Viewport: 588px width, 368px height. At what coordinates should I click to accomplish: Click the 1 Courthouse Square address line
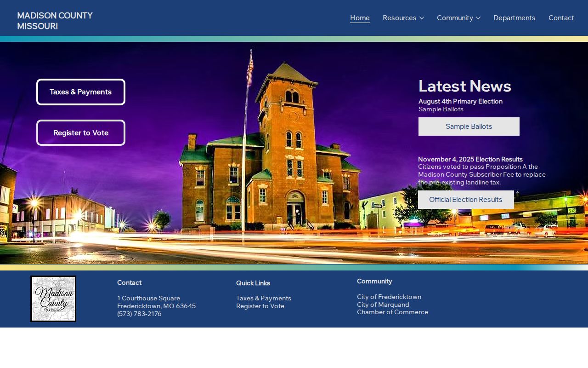(148, 298)
